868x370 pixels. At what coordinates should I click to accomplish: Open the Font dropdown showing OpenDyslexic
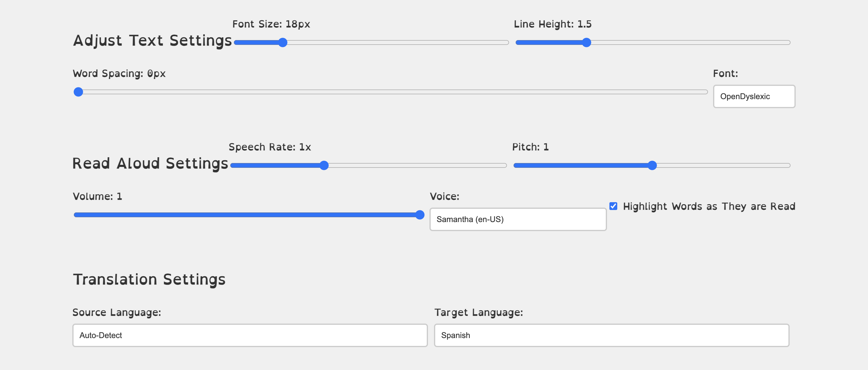pyautogui.click(x=754, y=96)
